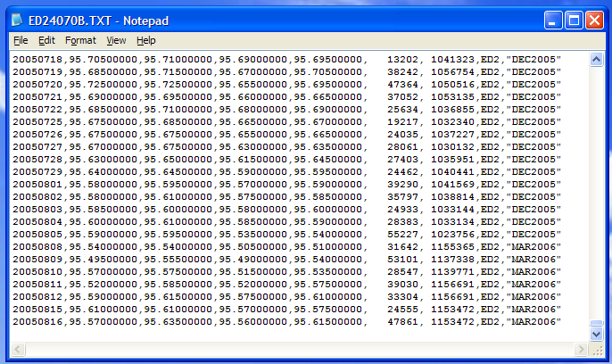
Task: Click the ED24070B.TXT title bar text
Action: pyautogui.click(x=98, y=20)
